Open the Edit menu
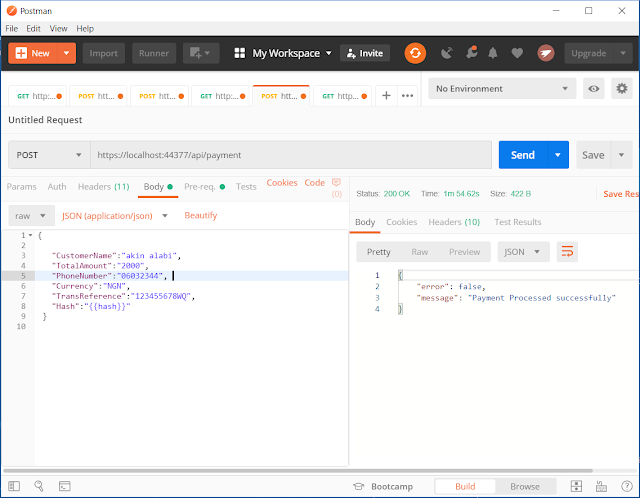The image size is (640, 498). tap(33, 29)
